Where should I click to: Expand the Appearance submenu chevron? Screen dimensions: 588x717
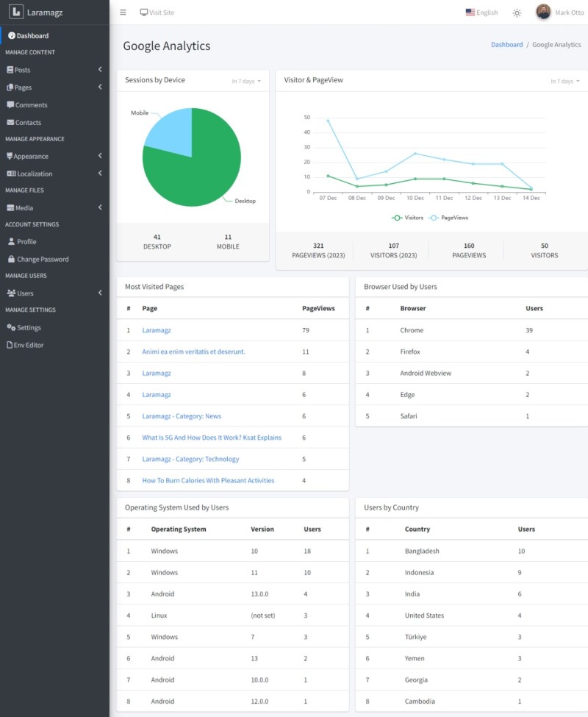coord(100,155)
